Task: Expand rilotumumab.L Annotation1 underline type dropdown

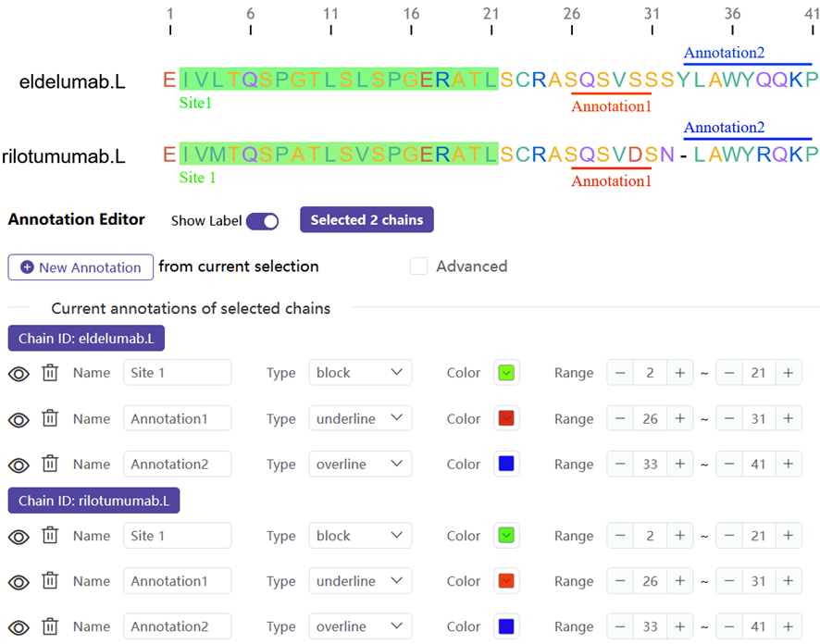Action: [x=360, y=581]
